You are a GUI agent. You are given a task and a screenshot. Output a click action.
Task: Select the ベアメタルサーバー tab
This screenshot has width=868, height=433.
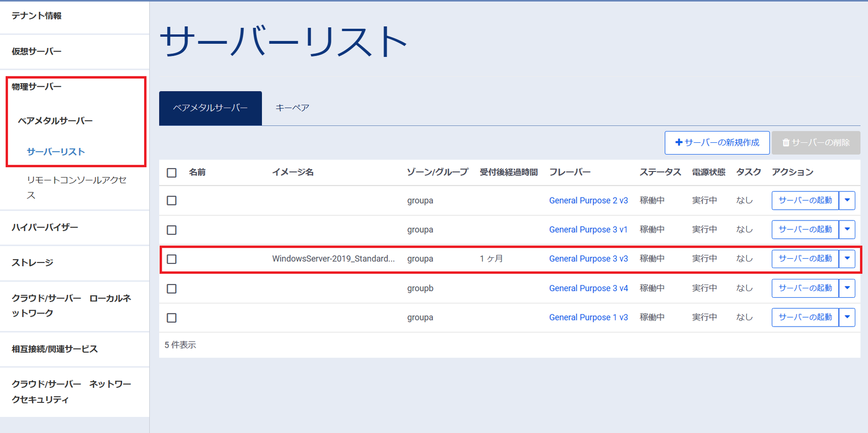(x=210, y=108)
